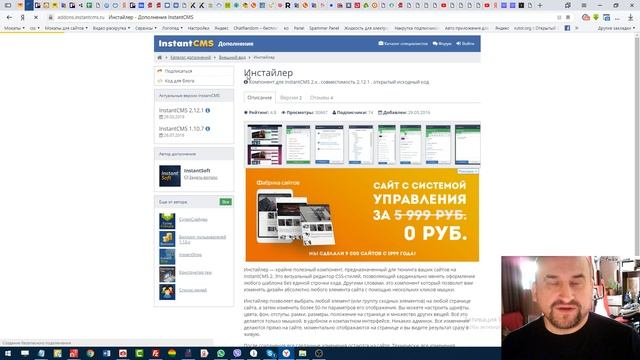Open Windows Start menu

[8, 353]
